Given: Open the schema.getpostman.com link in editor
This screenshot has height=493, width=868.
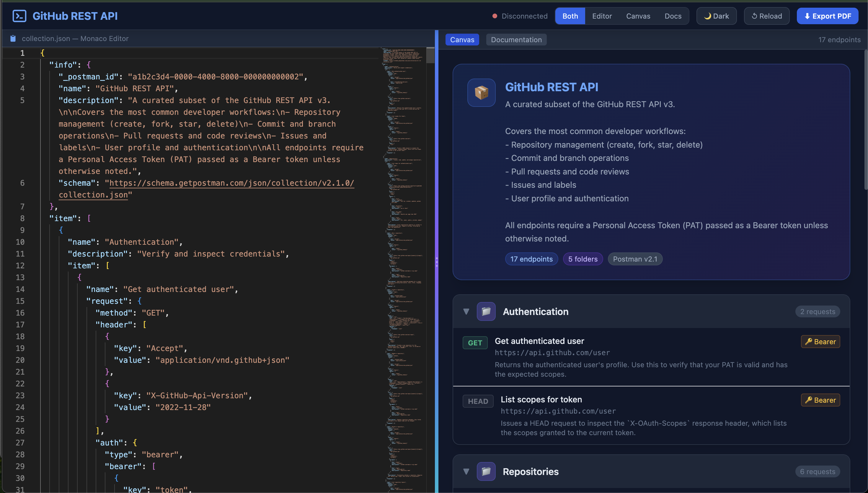Looking at the screenshot, I should click(x=231, y=183).
